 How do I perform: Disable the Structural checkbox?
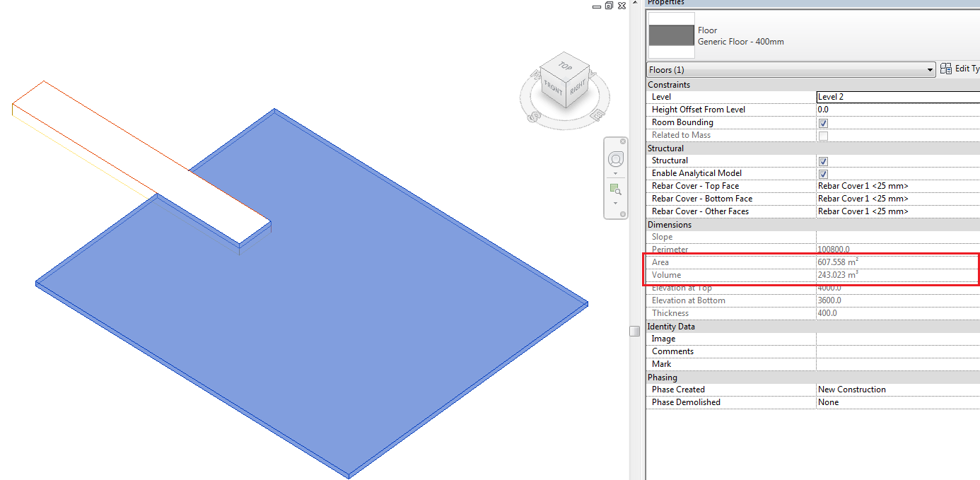point(823,160)
